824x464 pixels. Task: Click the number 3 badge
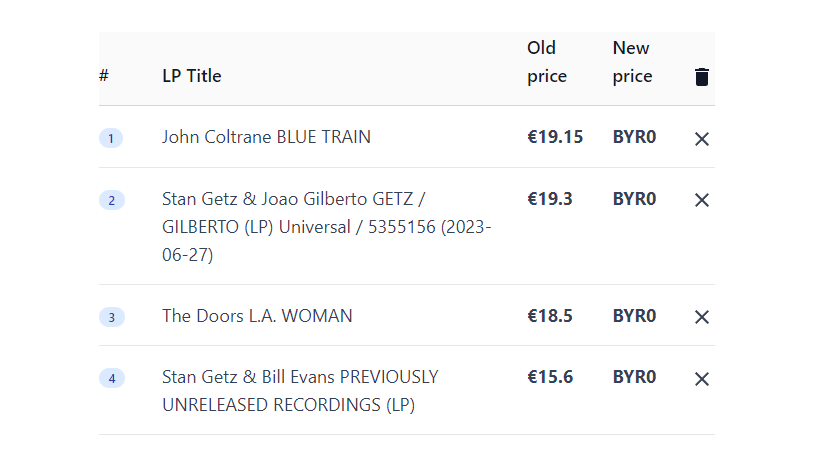pyautogui.click(x=112, y=317)
